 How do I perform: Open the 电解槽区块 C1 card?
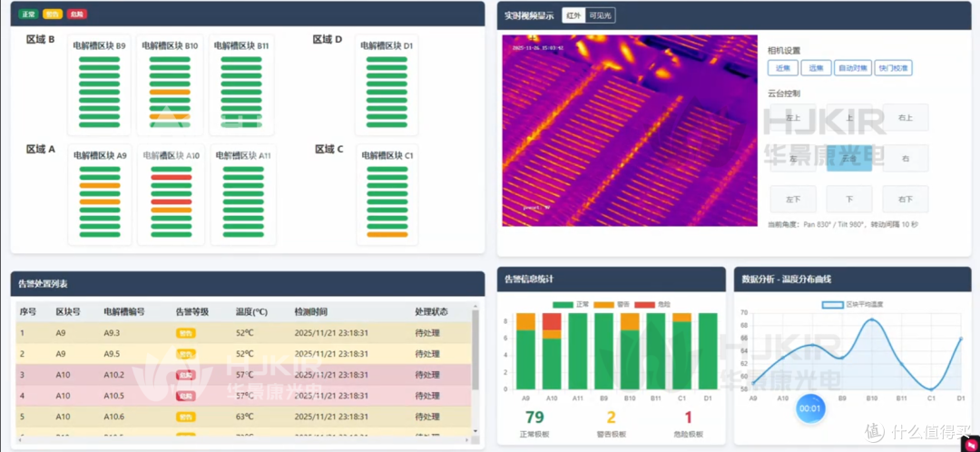tap(387, 194)
